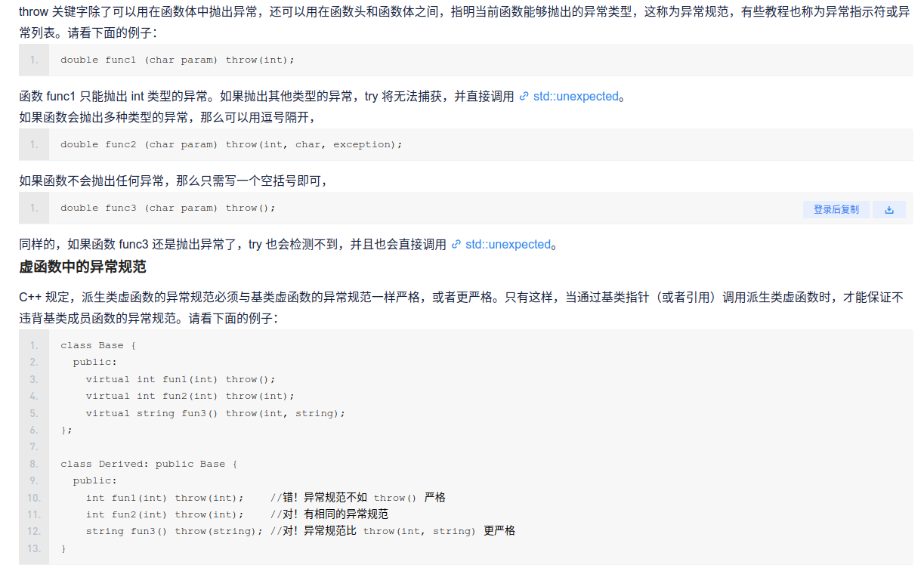Click the func2 throw(int, char, exception) code line
The width and height of the screenshot is (924, 565).
point(231,144)
